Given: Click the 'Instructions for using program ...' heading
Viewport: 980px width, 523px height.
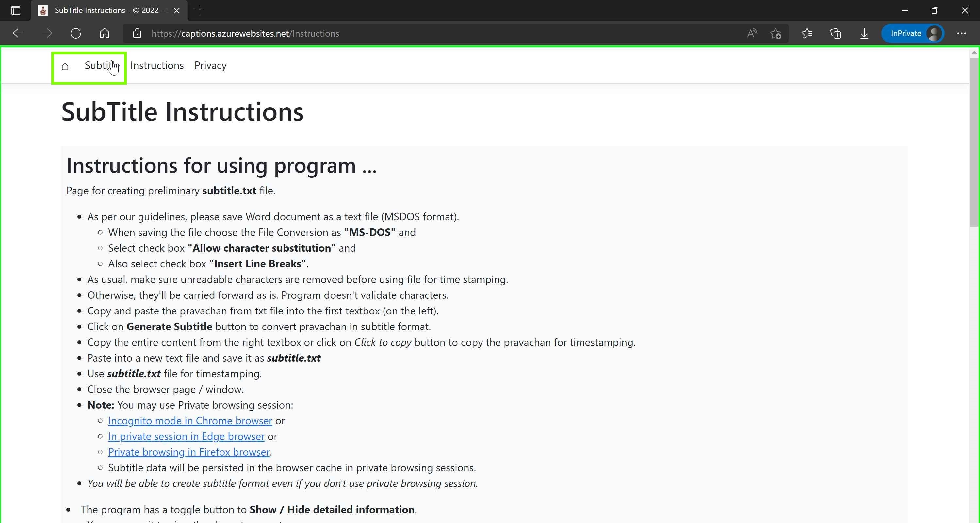Looking at the screenshot, I should [221, 166].
